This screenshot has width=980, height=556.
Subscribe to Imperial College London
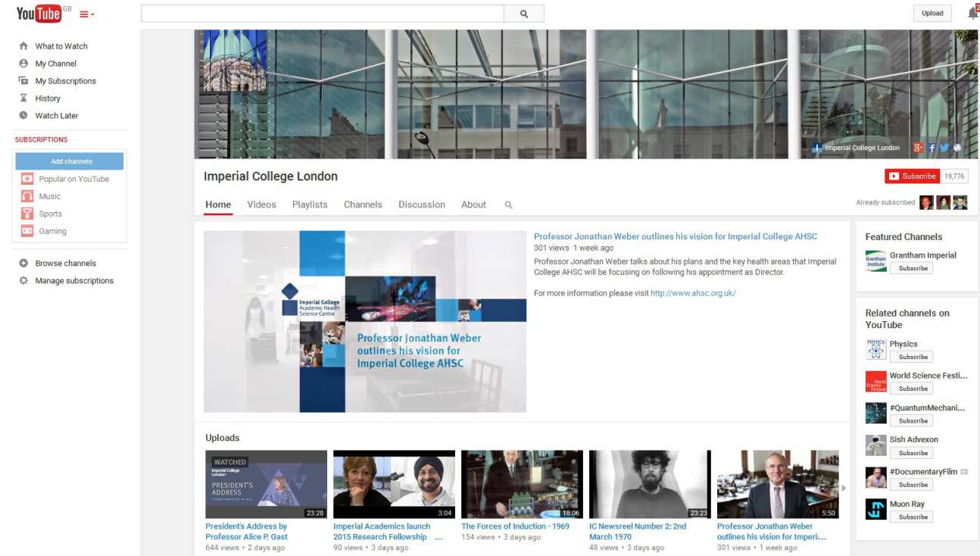912,176
